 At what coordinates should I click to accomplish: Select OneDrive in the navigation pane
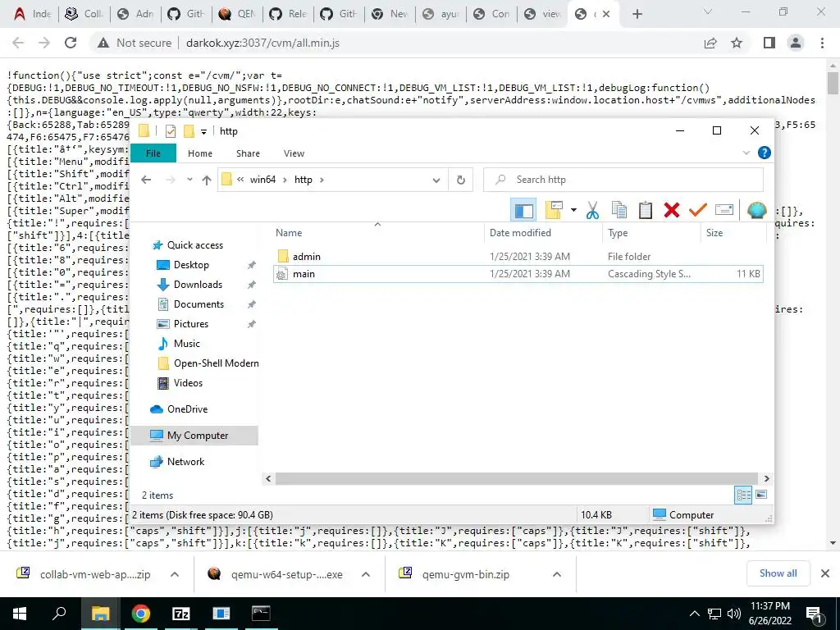pos(187,409)
